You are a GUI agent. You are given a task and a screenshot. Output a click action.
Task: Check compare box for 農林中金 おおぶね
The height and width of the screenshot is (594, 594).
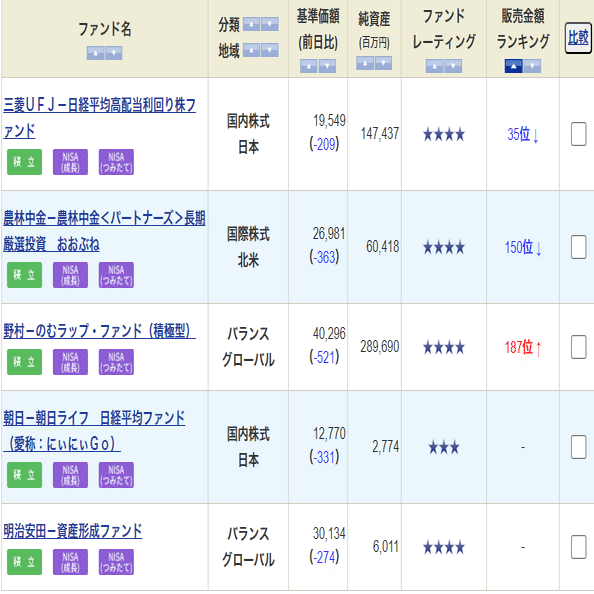(578, 247)
